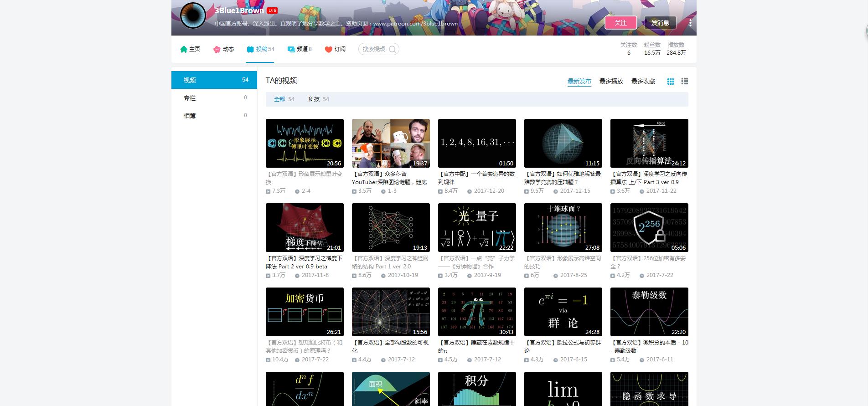The width and height of the screenshot is (868, 406).
Task: Open the pi in primes 30:43 thumbnail
Action: coord(477,312)
